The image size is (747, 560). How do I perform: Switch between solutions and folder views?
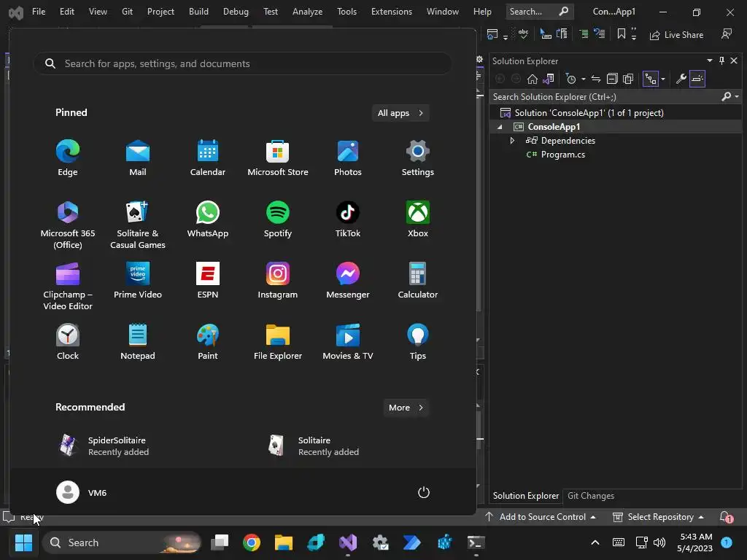pyautogui.click(x=549, y=79)
